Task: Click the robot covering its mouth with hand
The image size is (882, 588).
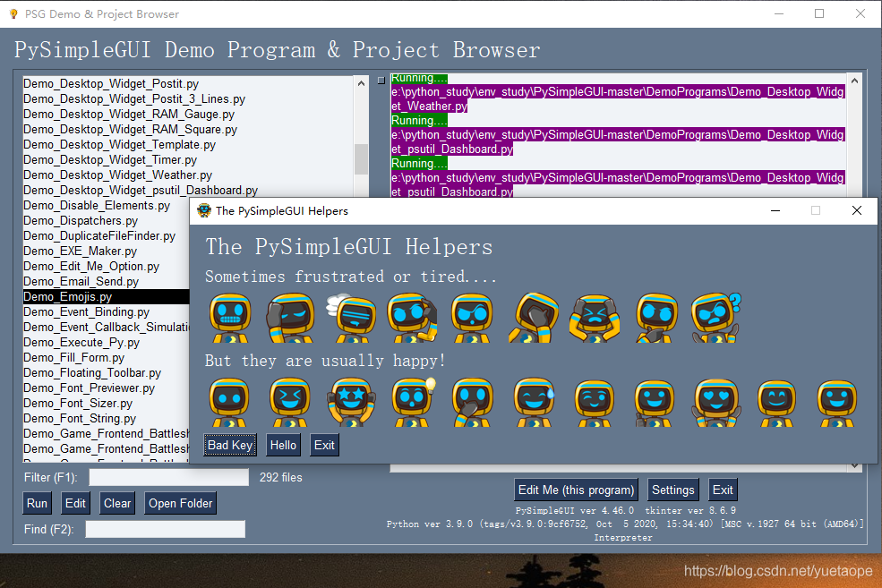Action: [x=473, y=402]
